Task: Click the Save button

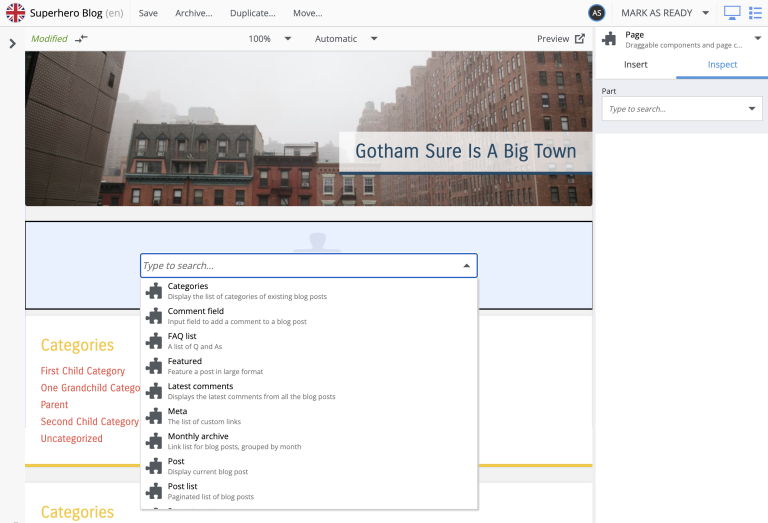Action: [x=148, y=13]
